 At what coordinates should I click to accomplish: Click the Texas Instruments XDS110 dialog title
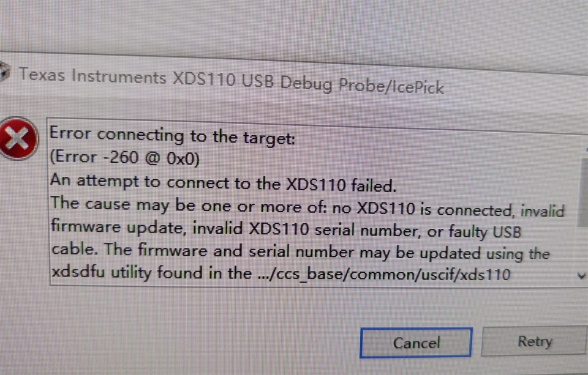tap(231, 81)
